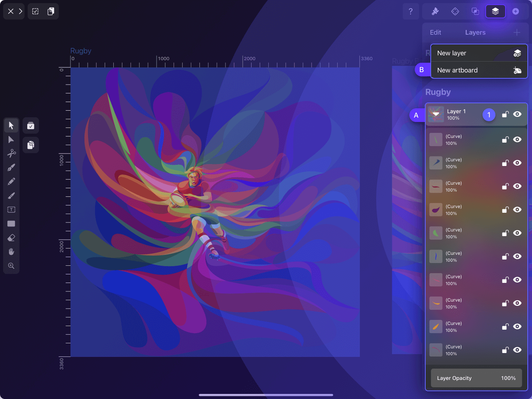Click the New layer stack icon
Image resolution: width=532 pixels, height=399 pixels.
click(x=517, y=53)
